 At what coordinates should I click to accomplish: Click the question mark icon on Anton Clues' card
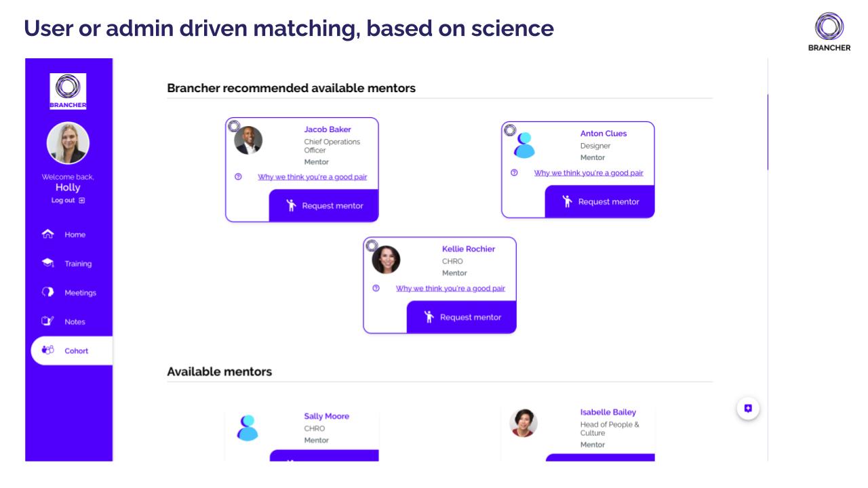(x=513, y=173)
